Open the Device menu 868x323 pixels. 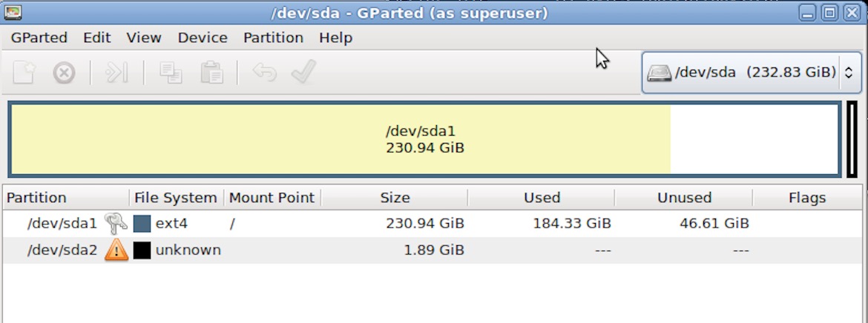(x=203, y=37)
